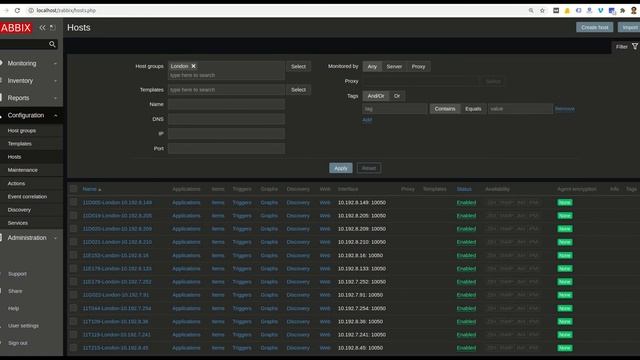Click the Add tag link
The height and width of the screenshot is (360, 640).
point(367,120)
